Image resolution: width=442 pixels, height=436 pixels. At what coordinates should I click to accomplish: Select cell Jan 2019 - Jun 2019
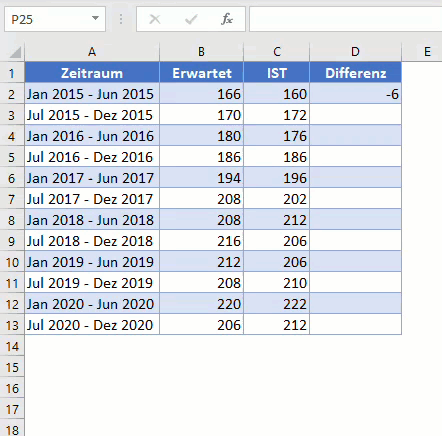92,262
